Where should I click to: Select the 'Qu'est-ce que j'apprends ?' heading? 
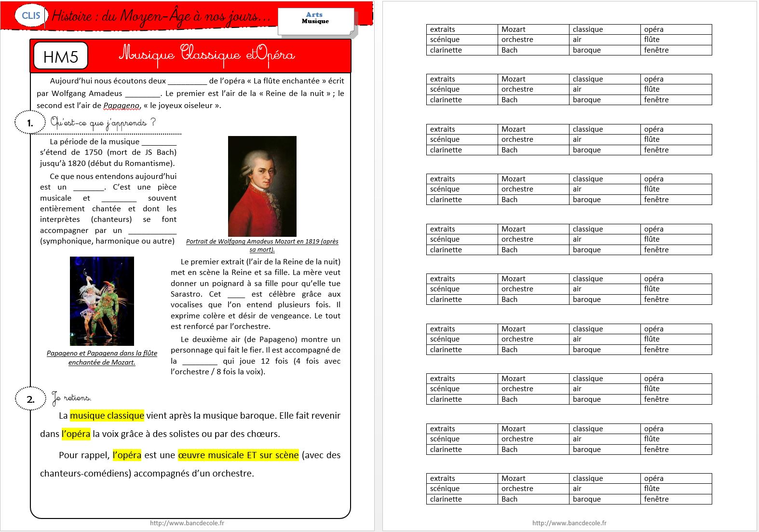(103, 122)
